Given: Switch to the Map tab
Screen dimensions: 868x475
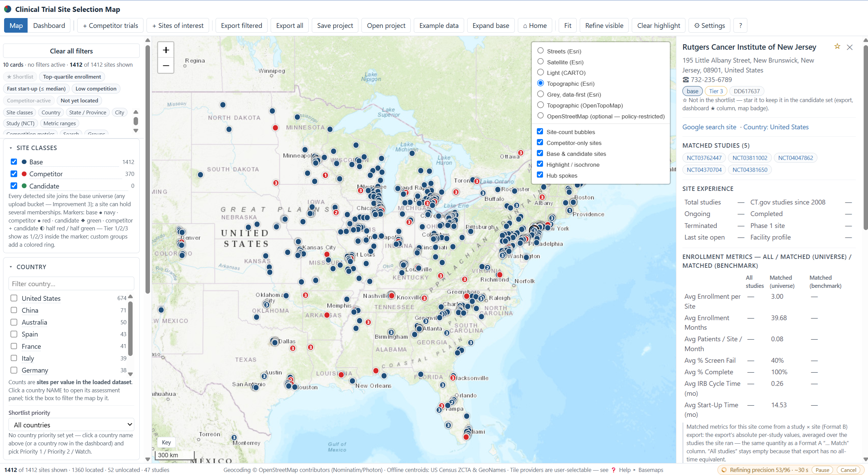Looking at the screenshot, I should point(16,26).
